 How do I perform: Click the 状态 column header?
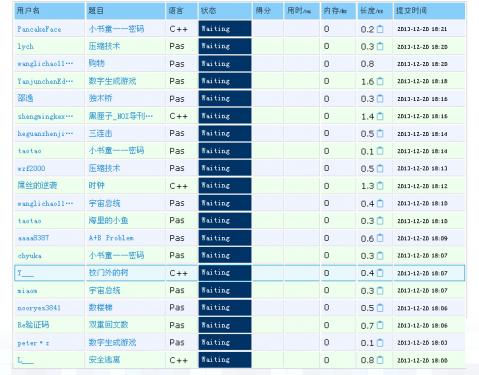[x=208, y=11]
